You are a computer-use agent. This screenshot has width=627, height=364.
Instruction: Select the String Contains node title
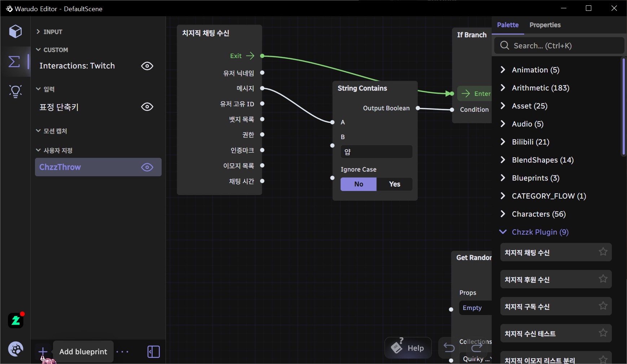pyautogui.click(x=362, y=88)
